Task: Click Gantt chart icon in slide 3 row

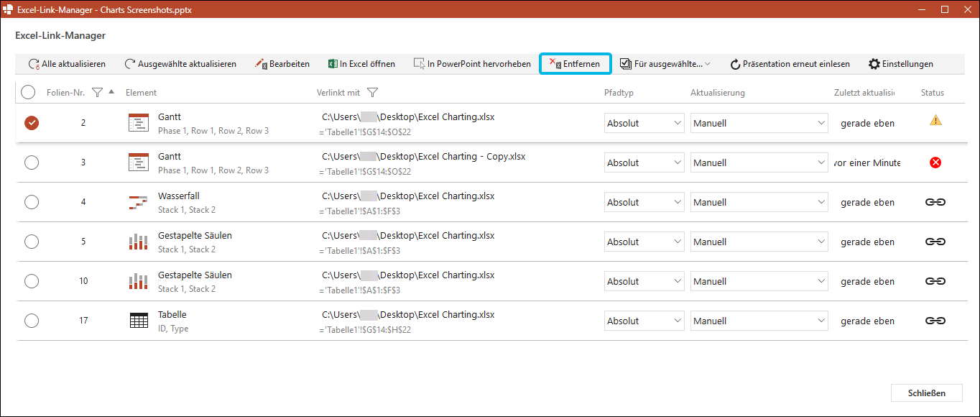Action: pos(138,162)
